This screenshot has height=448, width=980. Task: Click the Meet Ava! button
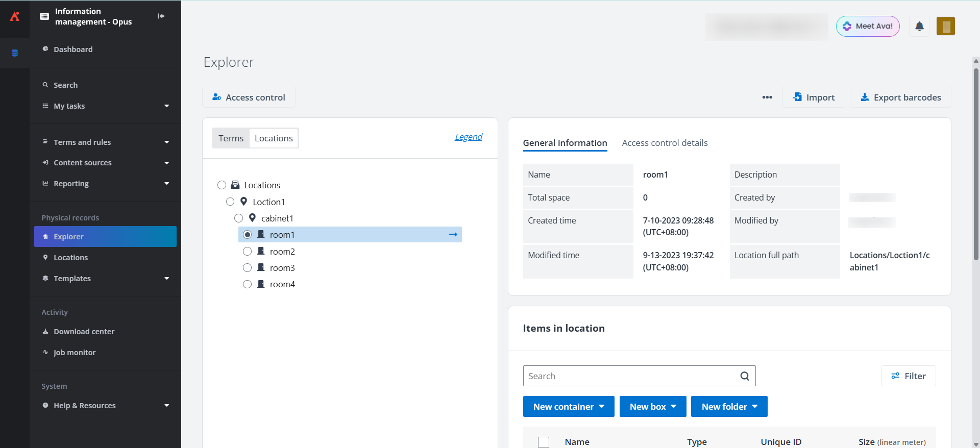coord(868,26)
